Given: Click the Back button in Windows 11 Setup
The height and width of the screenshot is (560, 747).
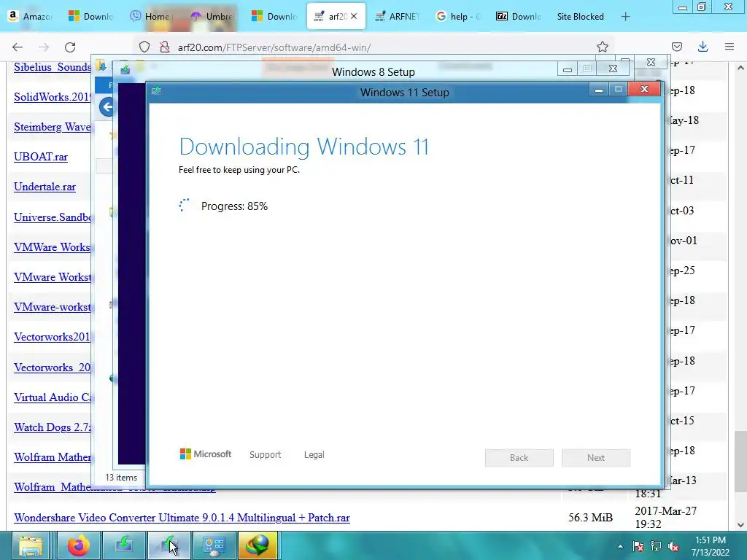Looking at the screenshot, I should pos(519,458).
